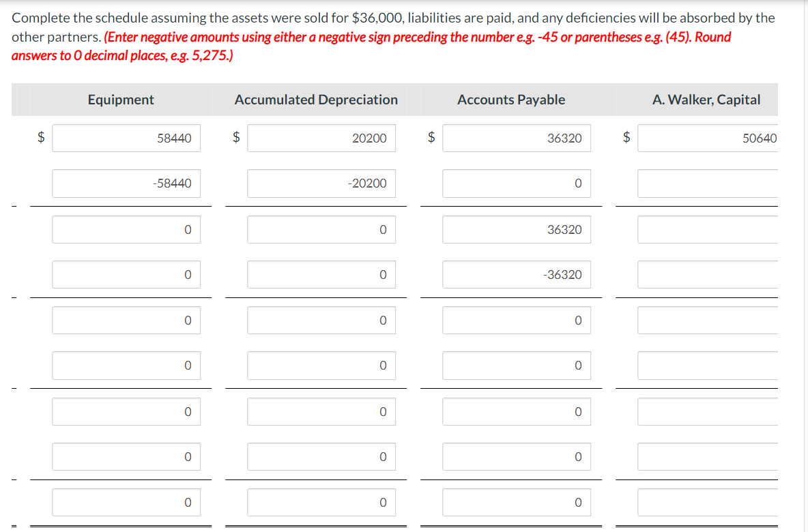This screenshot has width=808, height=532.
Task: Click the third-row Equipment field showing 0
Action: coord(126,229)
